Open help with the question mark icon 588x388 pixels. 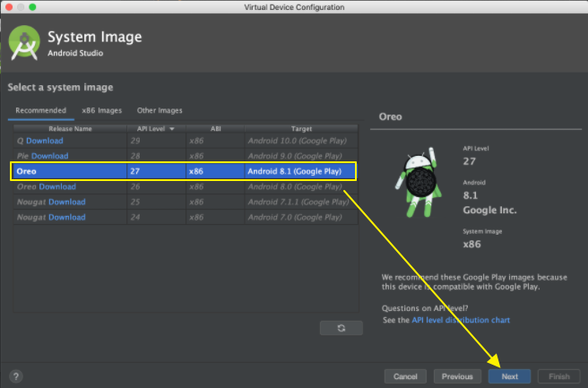pos(16,376)
